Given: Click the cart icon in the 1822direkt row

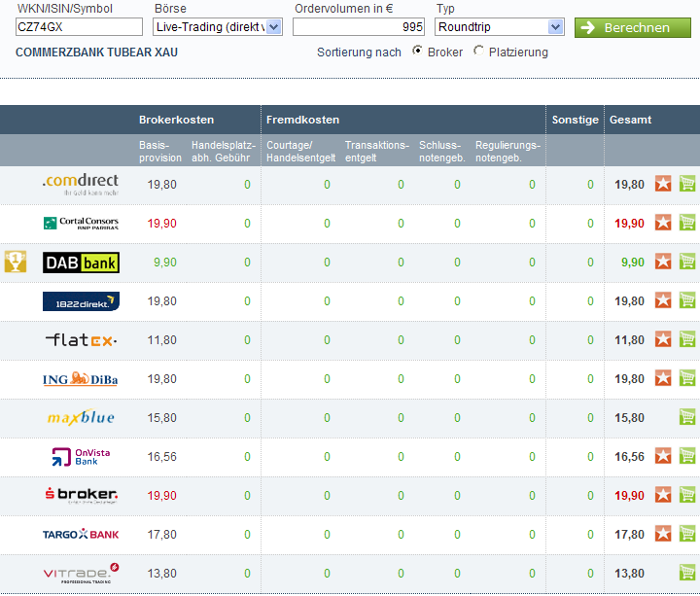Looking at the screenshot, I should pyautogui.click(x=687, y=300).
